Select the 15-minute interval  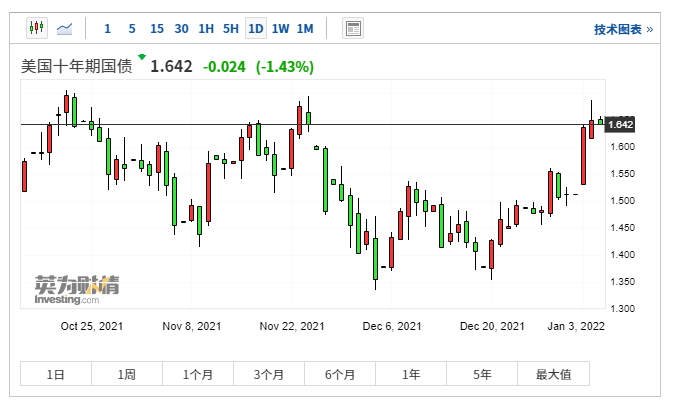click(x=156, y=29)
